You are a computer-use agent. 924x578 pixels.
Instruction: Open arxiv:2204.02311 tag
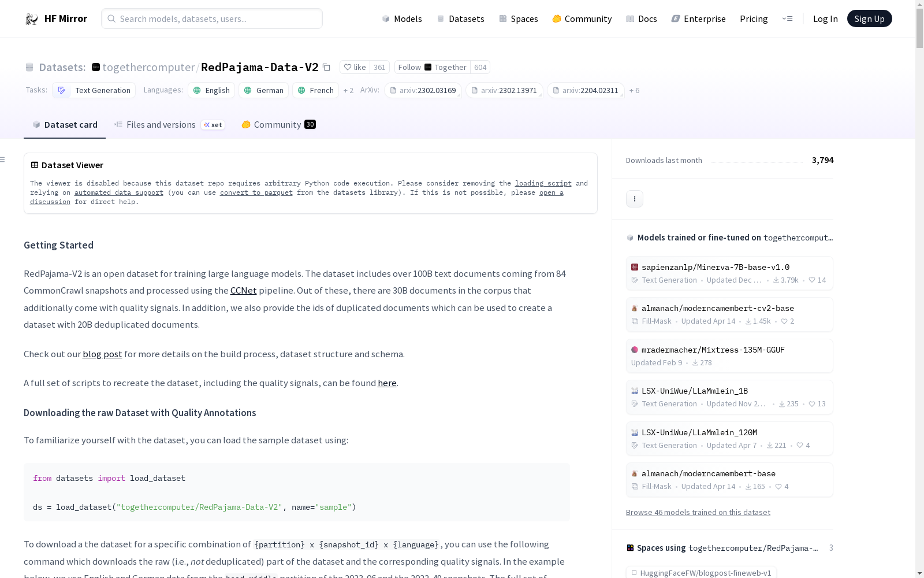coord(586,90)
